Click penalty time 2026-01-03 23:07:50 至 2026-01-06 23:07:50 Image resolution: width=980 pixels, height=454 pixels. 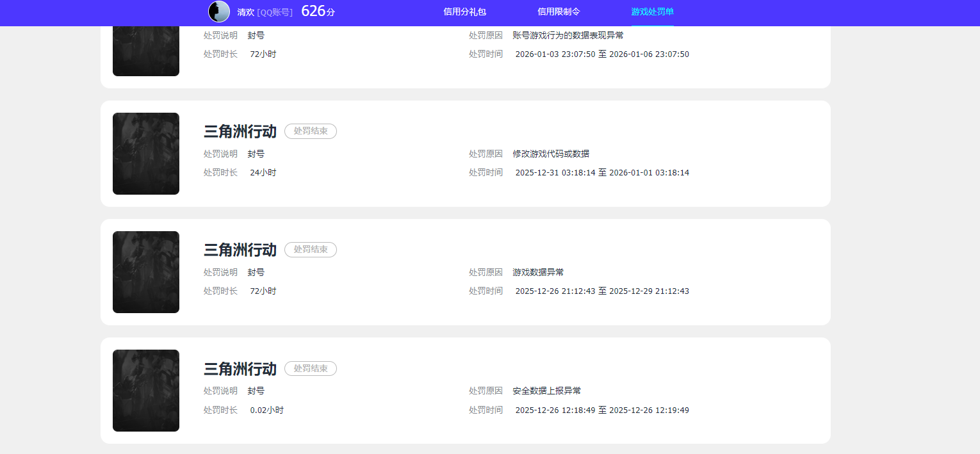[602, 54]
